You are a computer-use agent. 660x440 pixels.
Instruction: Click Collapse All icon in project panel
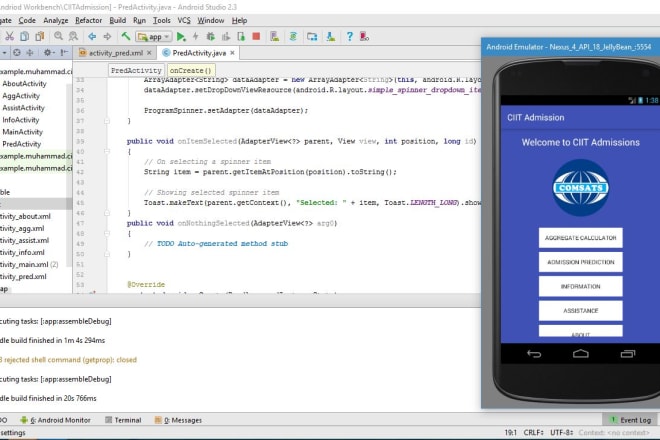point(30,53)
